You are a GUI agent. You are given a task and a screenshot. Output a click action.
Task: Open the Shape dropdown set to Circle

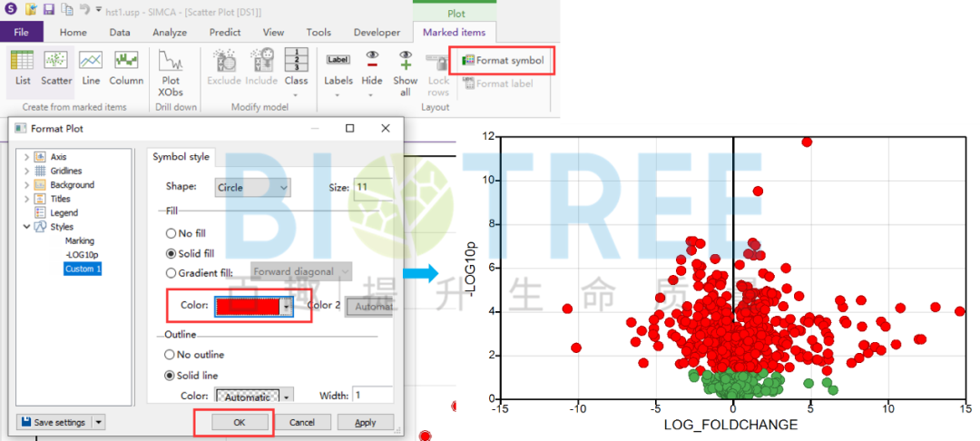tap(252, 188)
